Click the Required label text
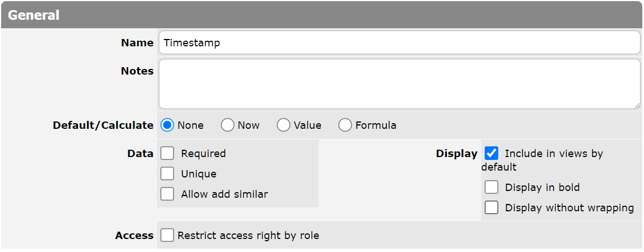This screenshot has height=252, width=644. click(x=203, y=153)
